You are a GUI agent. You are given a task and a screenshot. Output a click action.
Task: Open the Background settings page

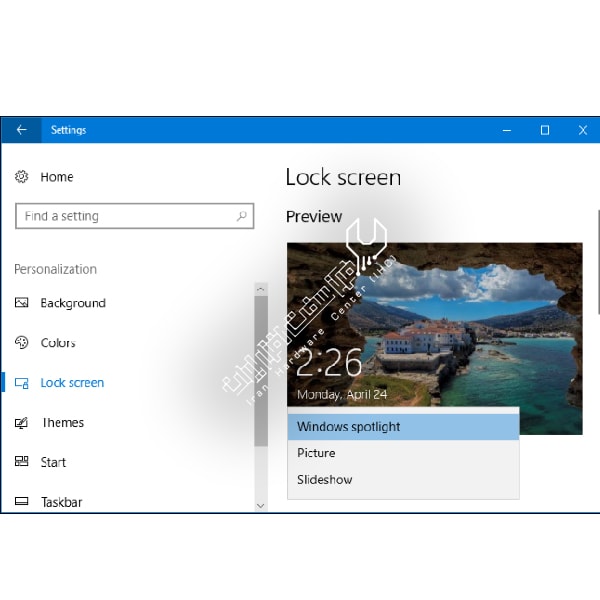(x=73, y=303)
